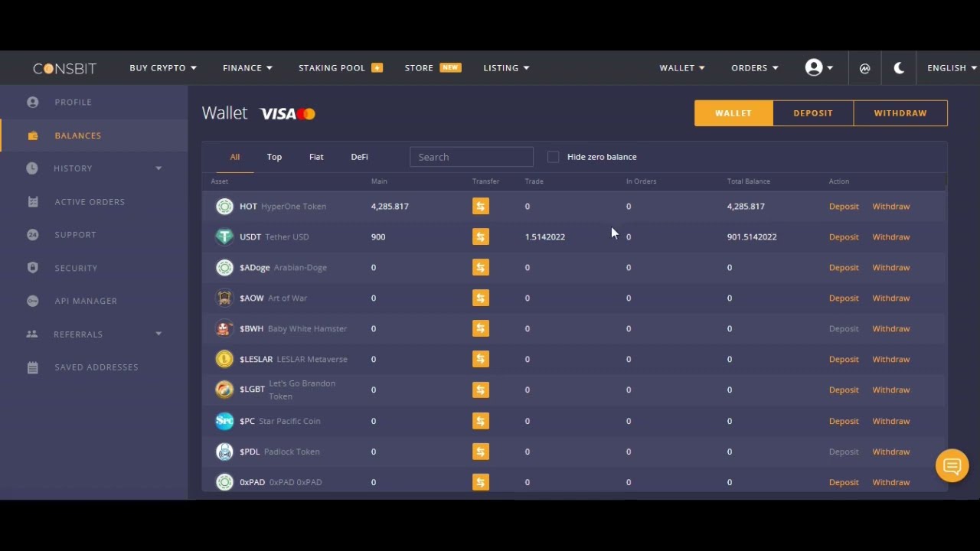Switch to the DeFi tab
The width and height of the screenshot is (980, 551).
click(x=360, y=157)
